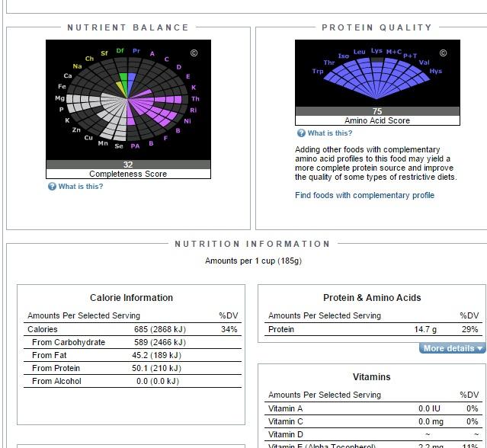This screenshot has height=448, width=487.
Task: Click the 'NUTRITION INFORMATION' section title
Action: 252,244
